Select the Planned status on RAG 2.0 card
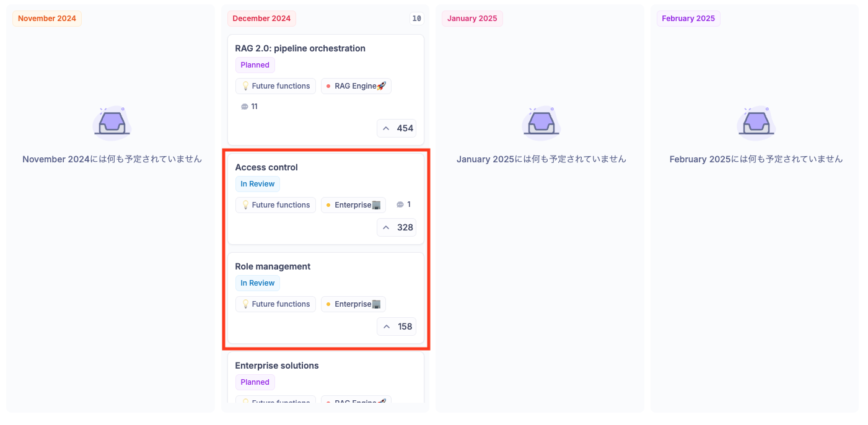This screenshot has width=868, height=425. coord(255,65)
